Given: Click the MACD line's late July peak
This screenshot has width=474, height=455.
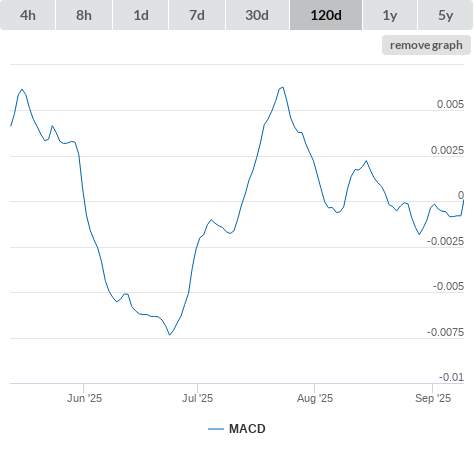Looking at the screenshot, I should tap(283, 87).
